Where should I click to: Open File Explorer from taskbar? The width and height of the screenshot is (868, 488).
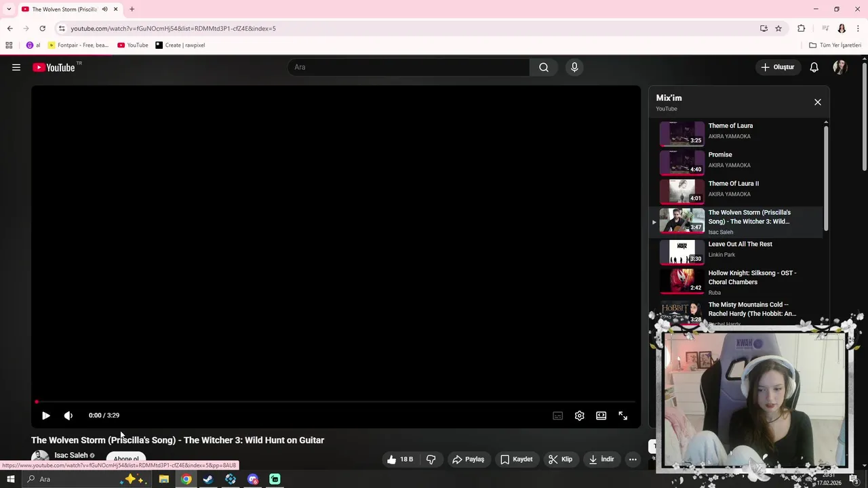tap(163, 479)
